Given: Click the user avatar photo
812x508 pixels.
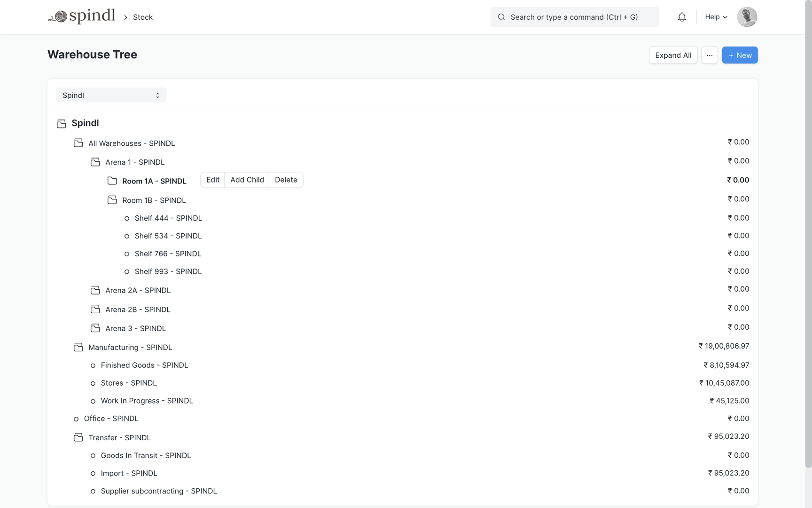Looking at the screenshot, I should pos(746,17).
